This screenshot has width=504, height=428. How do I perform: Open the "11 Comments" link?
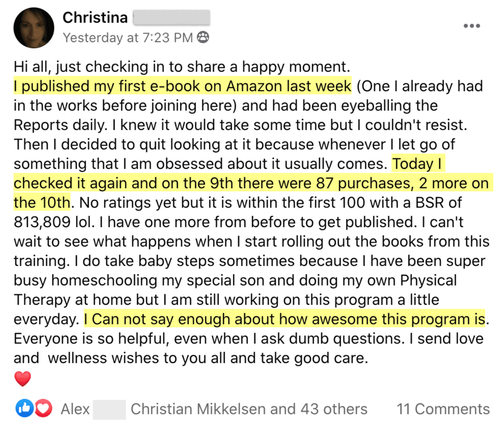click(443, 409)
